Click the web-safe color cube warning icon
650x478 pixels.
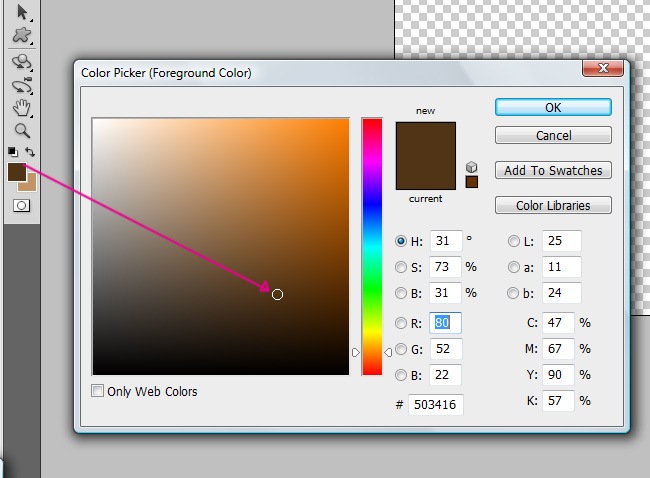pos(472,167)
